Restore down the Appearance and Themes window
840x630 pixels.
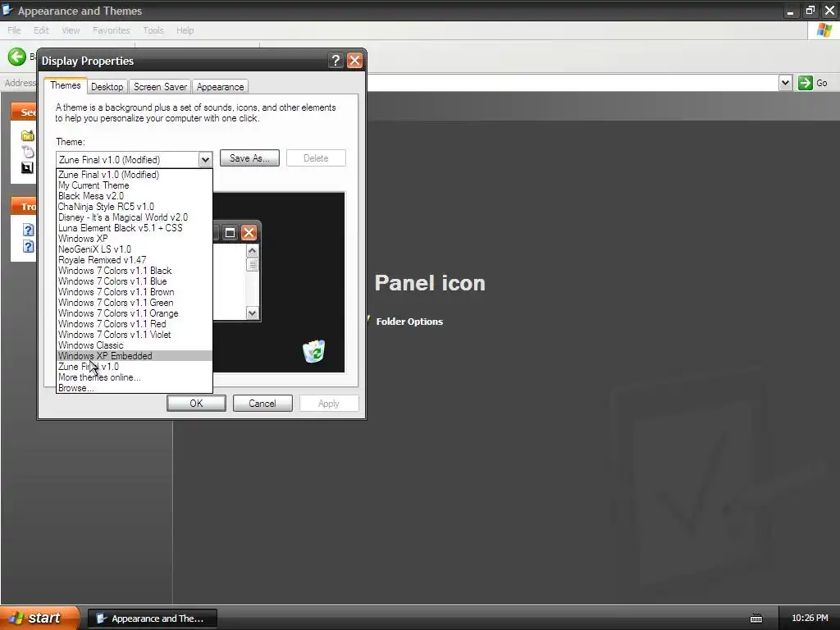810,11
